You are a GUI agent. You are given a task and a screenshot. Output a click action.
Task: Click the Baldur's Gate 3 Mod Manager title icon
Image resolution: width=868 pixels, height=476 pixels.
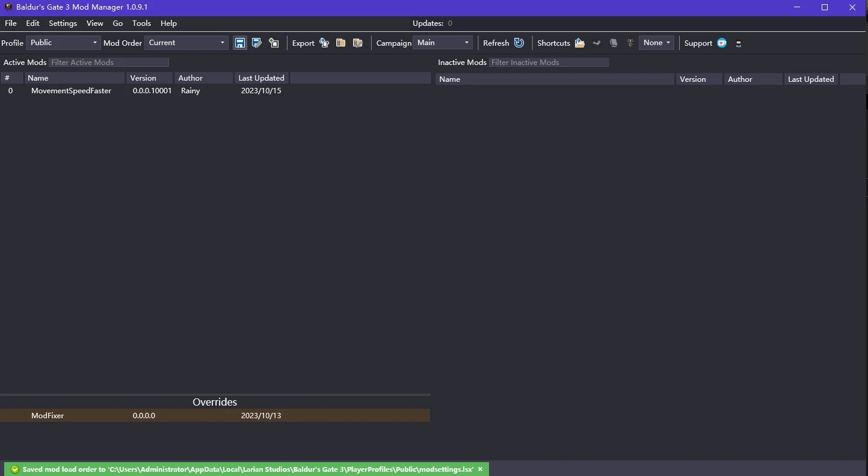click(8, 7)
